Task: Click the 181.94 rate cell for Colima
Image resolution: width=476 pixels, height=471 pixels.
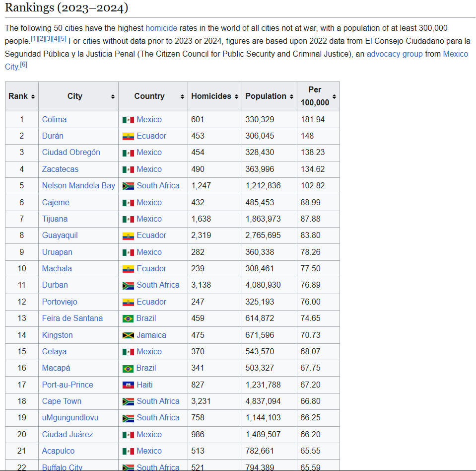Action: 318,119
